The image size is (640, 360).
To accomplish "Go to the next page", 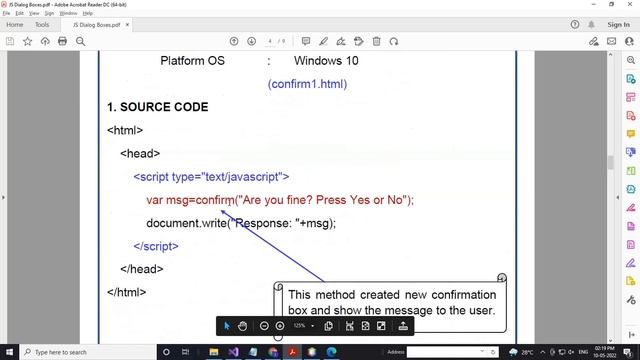I will tap(251, 41).
